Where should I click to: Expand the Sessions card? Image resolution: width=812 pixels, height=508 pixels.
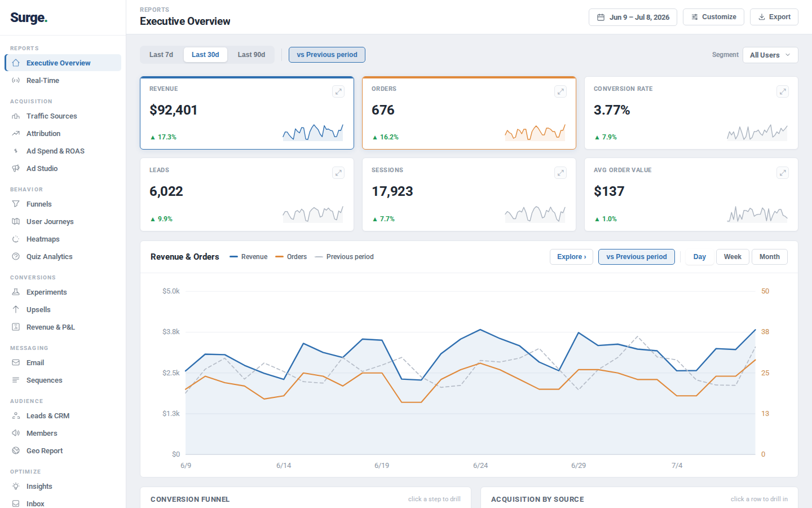point(561,173)
